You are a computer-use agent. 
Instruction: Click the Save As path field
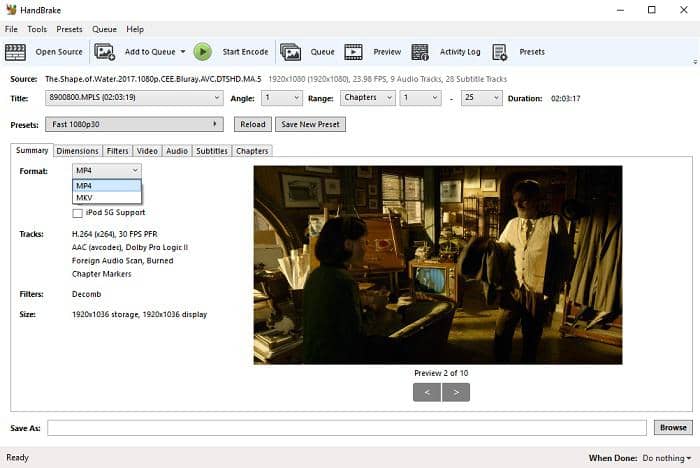pos(347,427)
